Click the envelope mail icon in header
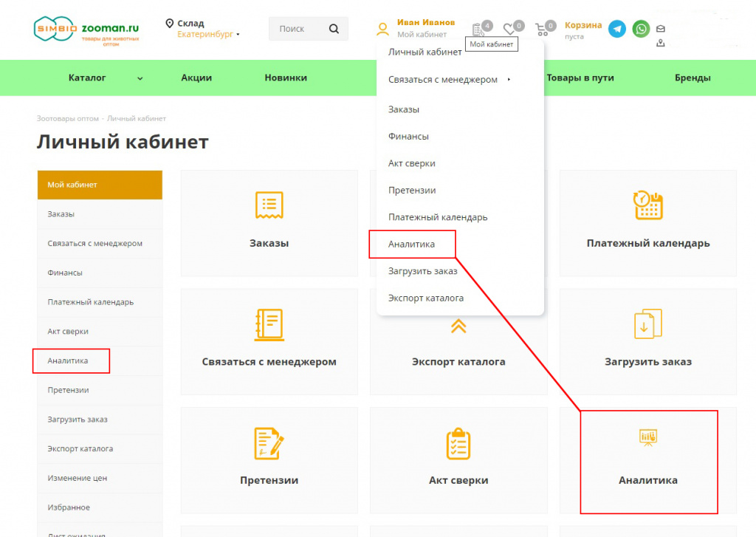Image resolution: width=756 pixels, height=537 pixels. 661,29
